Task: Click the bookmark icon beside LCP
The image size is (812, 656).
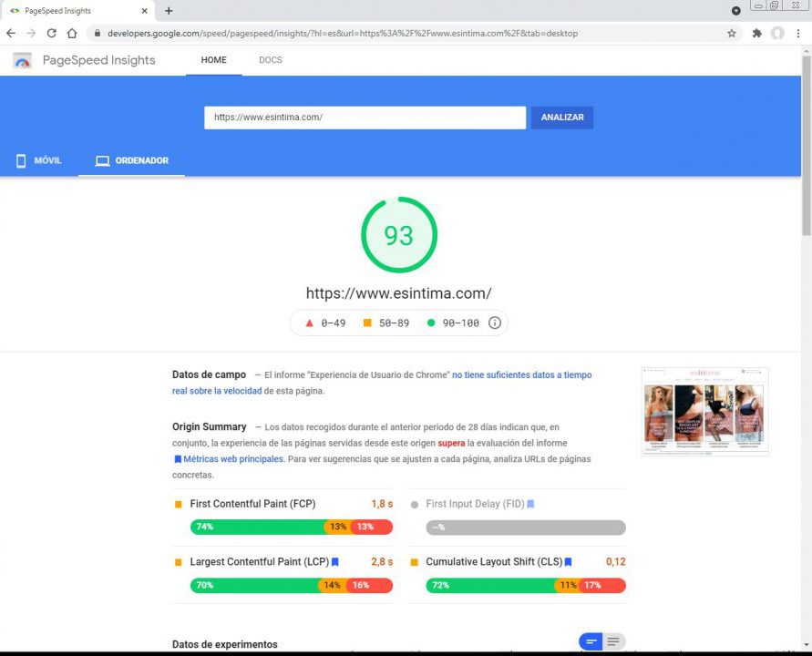Action: tap(335, 562)
